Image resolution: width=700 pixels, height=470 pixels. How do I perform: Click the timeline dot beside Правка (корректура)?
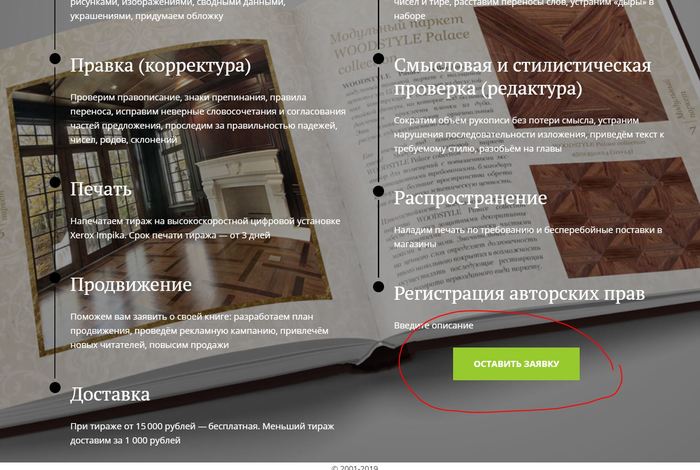pyautogui.click(x=55, y=58)
